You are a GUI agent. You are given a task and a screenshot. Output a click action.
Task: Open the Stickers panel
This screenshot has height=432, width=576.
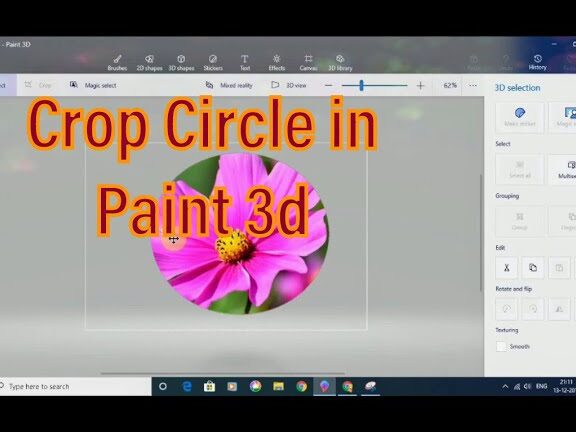point(213,62)
